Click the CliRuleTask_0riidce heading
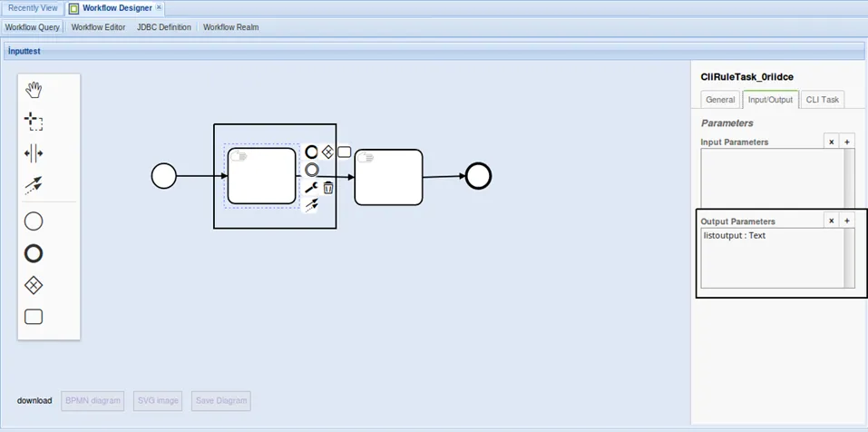Image resolution: width=868 pixels, height=432 pixels. (746, 77)
